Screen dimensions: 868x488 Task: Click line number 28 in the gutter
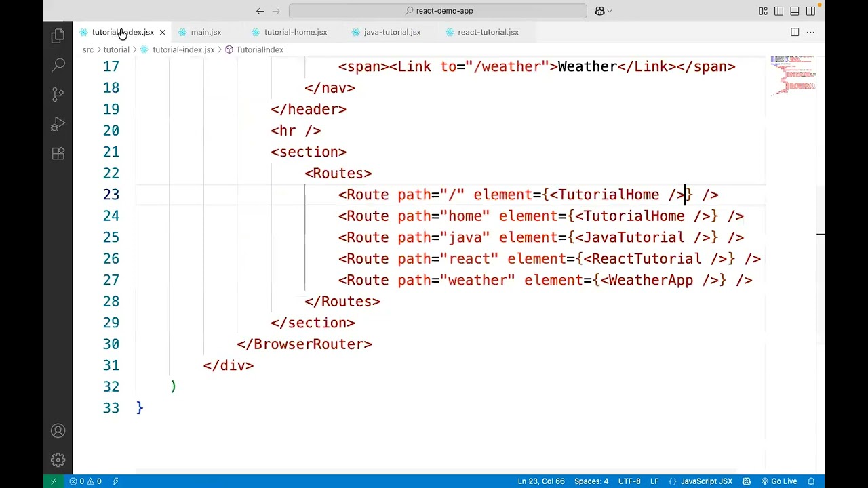[x=111, y=301]
